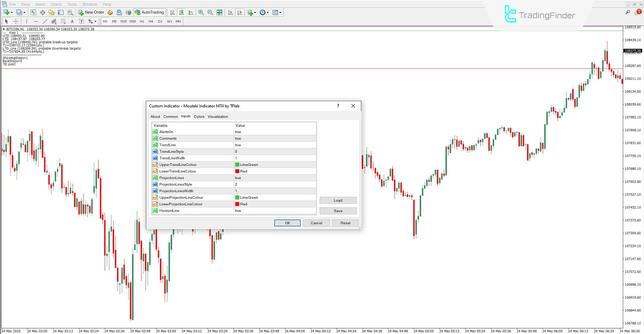Open the Charts menu
Image resolution: width=644 pixels, height=334 pixels.
(56, 4)
